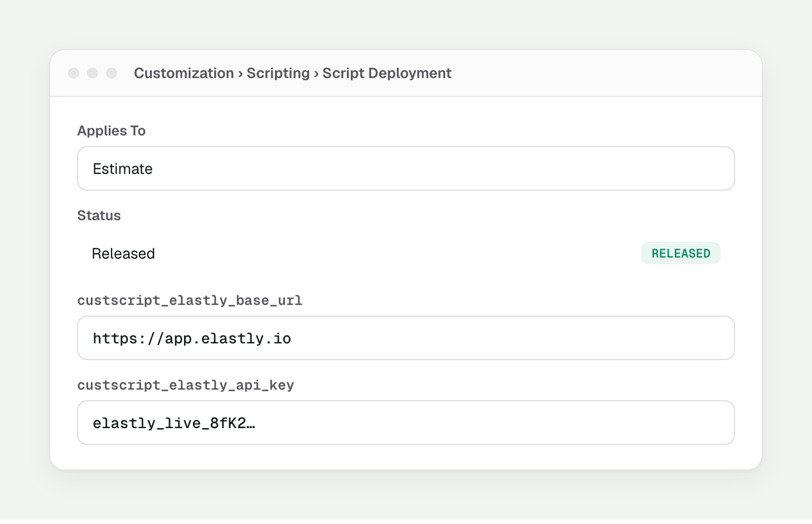Click the Released status value text

(123, 254)
